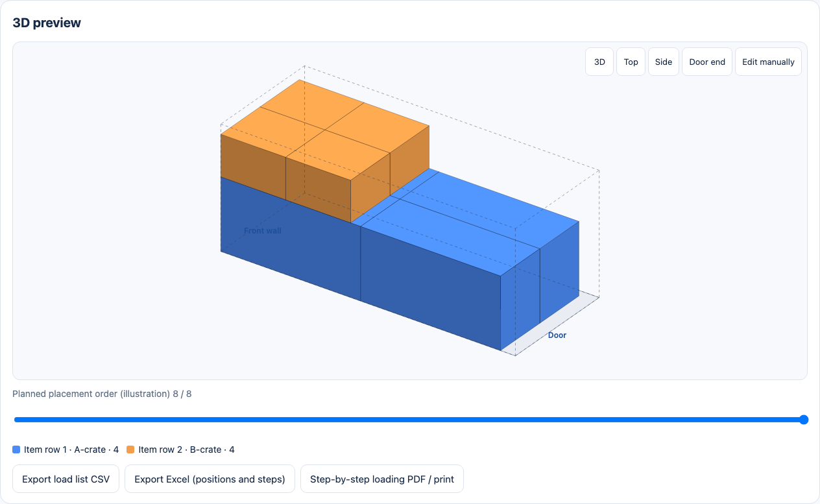Image resolution: width=820 pixels, height=504 pixels.
Task: Click the blue A-crate legend swatch
Action: click(16, 450)
